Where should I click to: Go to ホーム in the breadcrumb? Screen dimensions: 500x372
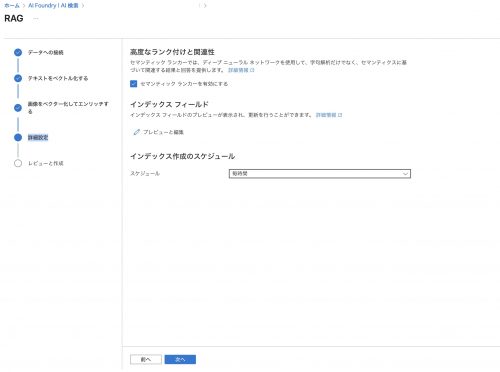pos(12,6)
